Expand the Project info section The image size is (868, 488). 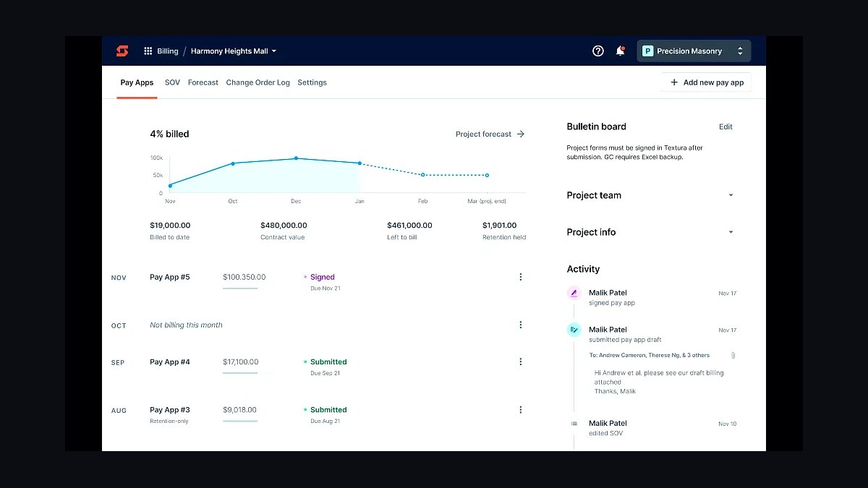pyautogui.click(x=650, y=232)
